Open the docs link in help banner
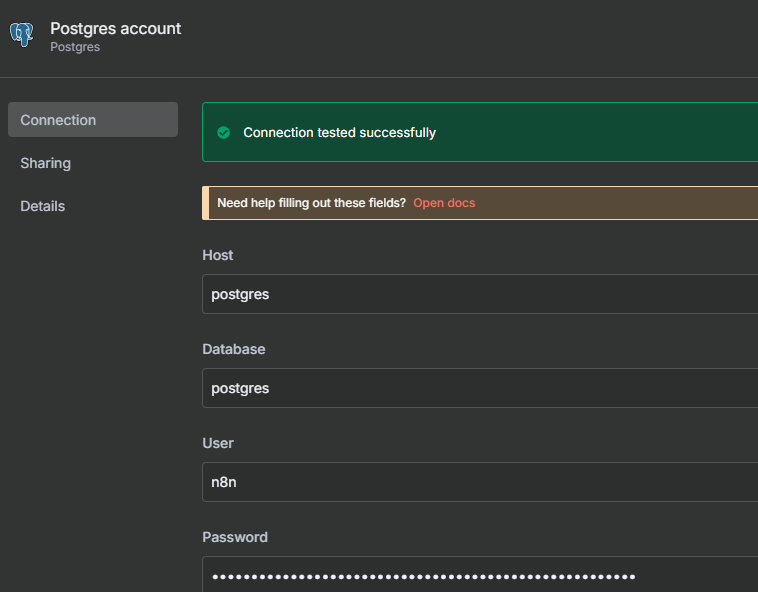This screenshot has width=758, height=592. pos(444,203)
